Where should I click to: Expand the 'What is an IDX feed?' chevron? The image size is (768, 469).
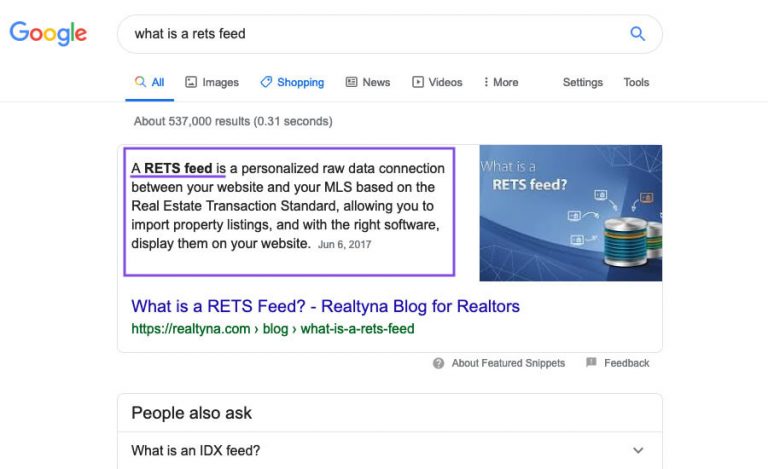click(638, 450)
